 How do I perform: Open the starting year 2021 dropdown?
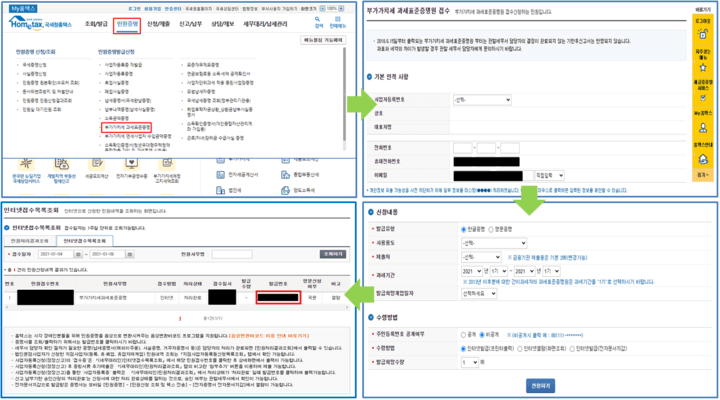(472, 271)
